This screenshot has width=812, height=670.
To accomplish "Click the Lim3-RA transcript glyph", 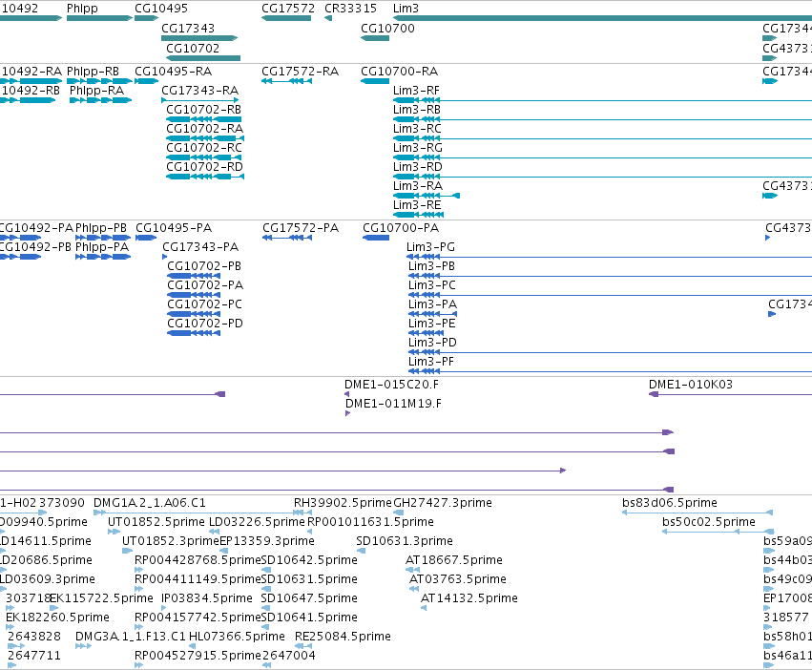I will (x=427, y=196).
